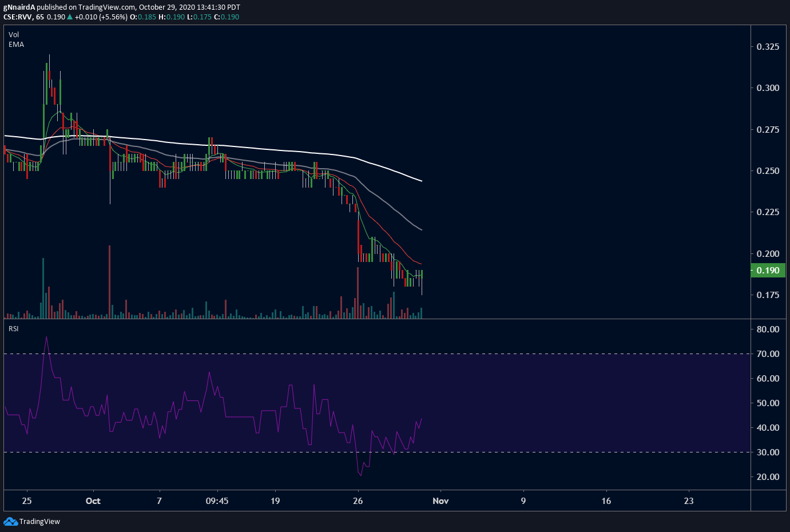Click the 65 interval value in header
Viewport: 790px width, 532px height.
pyautogui.click(x=39, y=17)
